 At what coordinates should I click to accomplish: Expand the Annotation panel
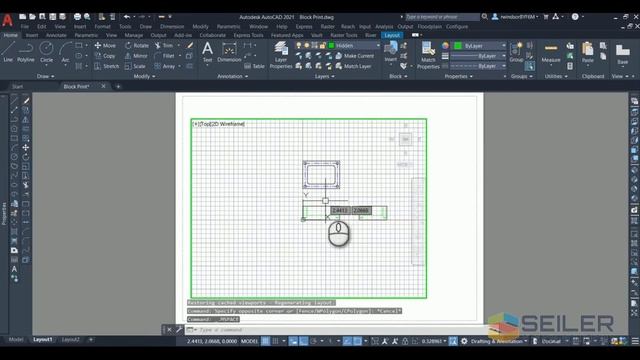233,76
